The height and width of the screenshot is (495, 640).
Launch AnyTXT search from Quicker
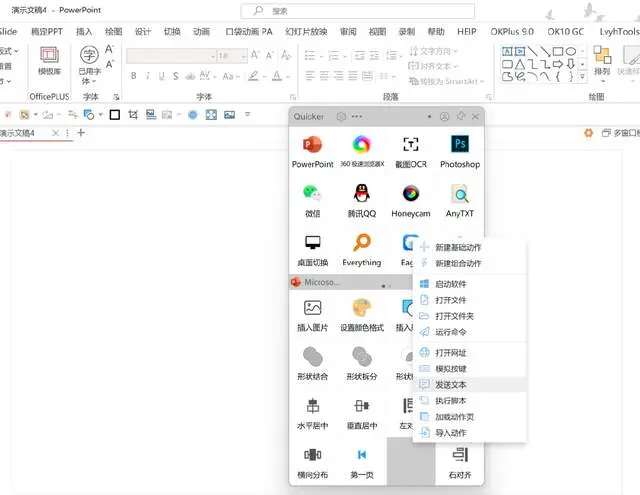coord(460,201)
